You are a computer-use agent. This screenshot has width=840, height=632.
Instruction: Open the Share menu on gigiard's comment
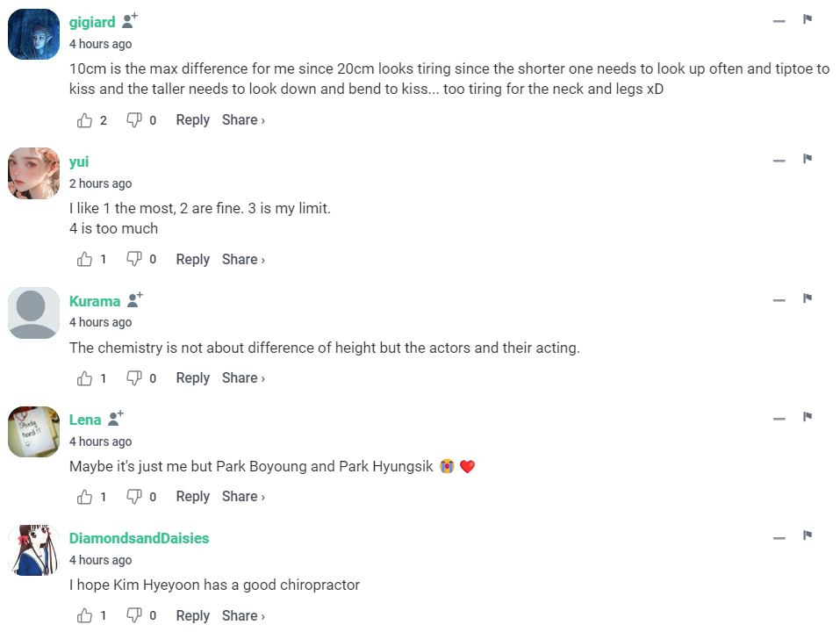[x=243, y=120]
